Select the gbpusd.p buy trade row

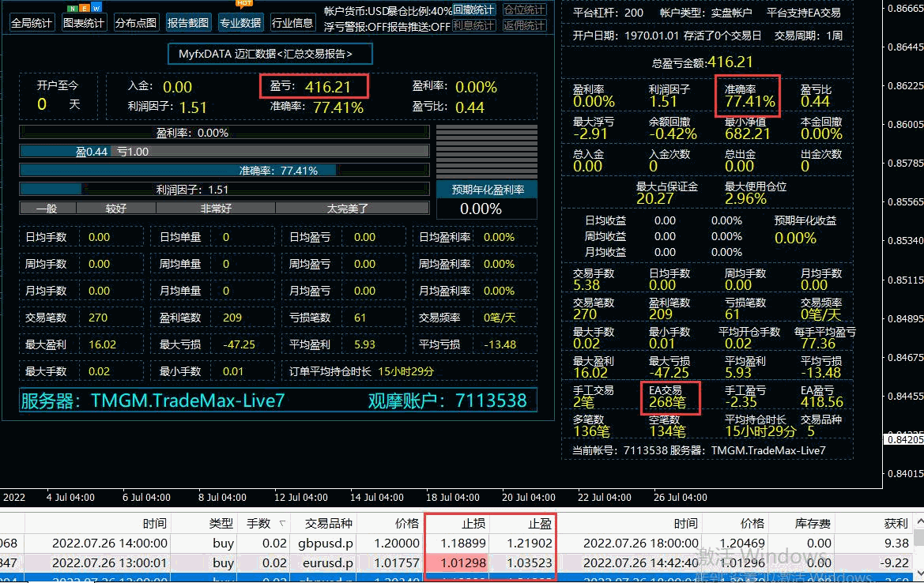tap(316, 543)
